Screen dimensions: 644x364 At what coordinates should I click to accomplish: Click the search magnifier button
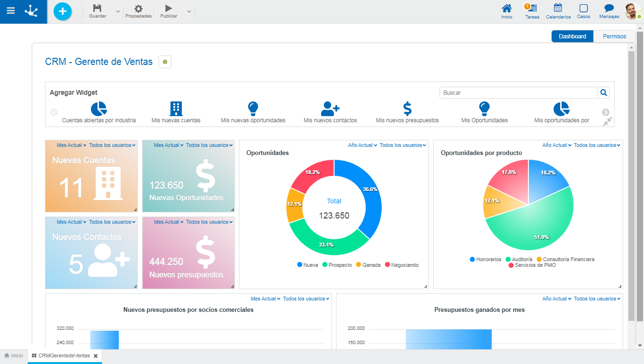604,93
